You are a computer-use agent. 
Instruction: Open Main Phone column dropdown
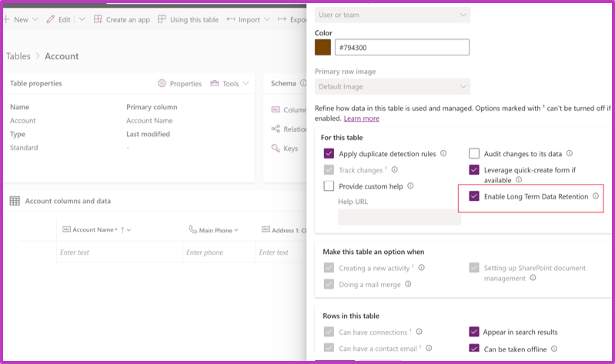pyautogui.click(x=236, y=230)
